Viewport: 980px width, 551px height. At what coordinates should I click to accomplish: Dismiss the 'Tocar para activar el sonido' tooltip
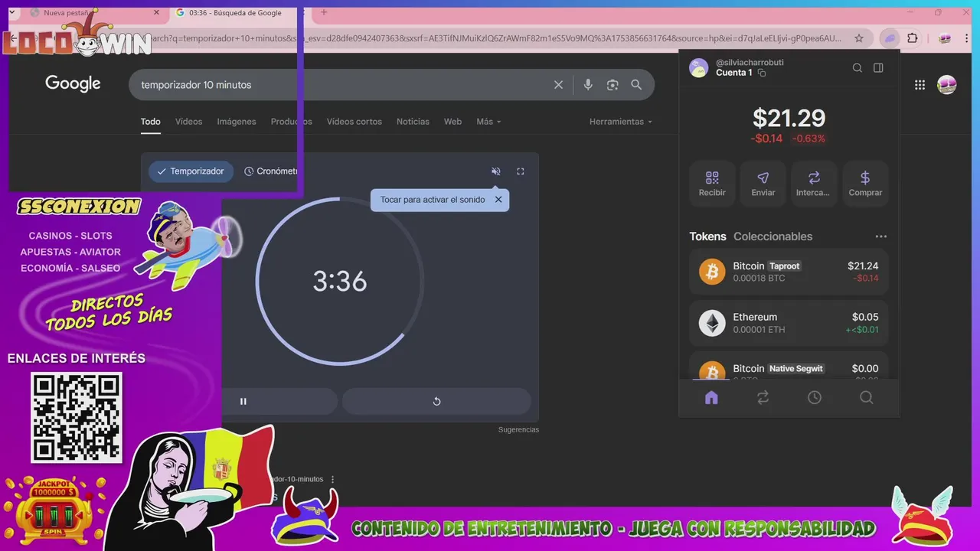498,200
